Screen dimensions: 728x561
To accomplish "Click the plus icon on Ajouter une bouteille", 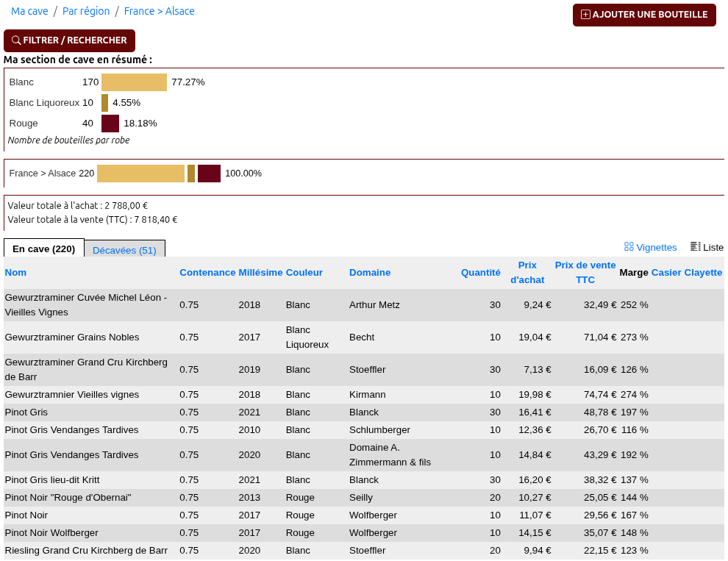I will [585, 15].
